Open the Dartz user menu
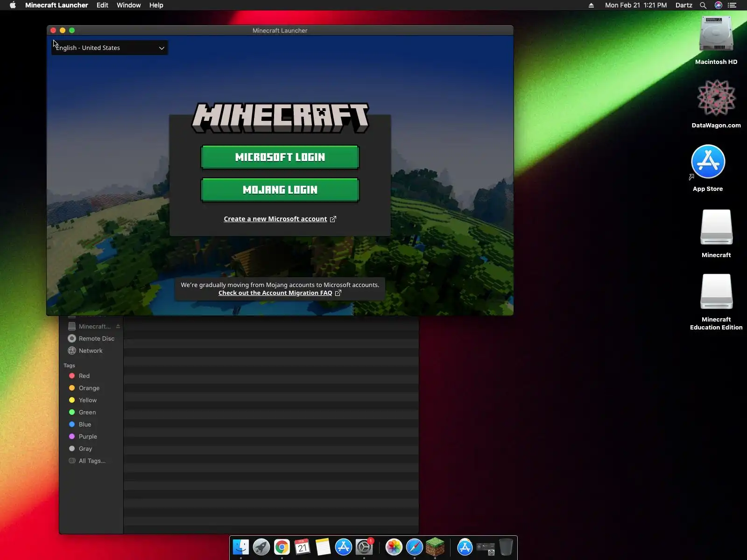The width and height of the screenshot is (747, 560). 684,5
